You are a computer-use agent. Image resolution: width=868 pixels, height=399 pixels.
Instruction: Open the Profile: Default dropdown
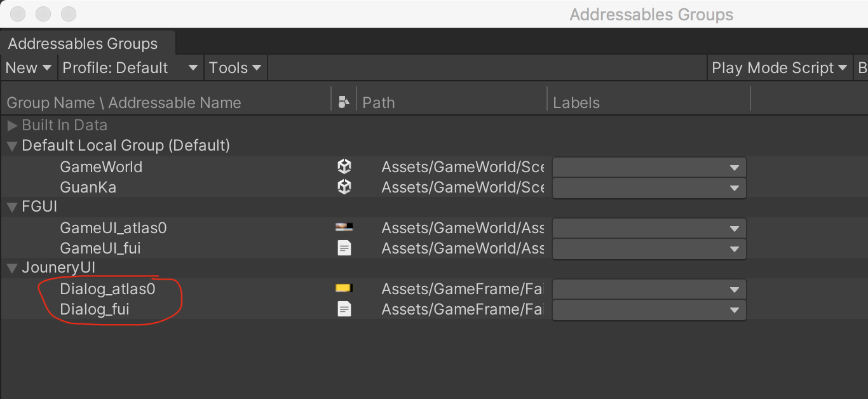coord(130,68)
